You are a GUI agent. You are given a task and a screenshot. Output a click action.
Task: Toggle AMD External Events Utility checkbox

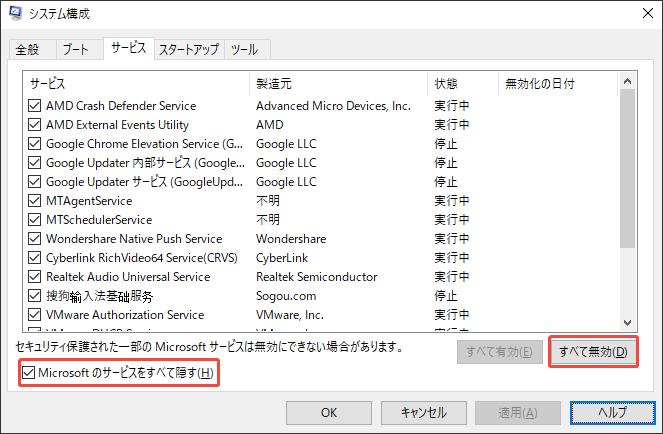point(34,125)
